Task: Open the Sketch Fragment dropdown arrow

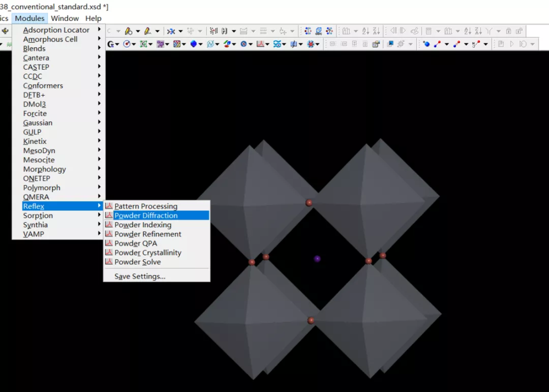Action: pyautogui.click(x=157, y=31)
